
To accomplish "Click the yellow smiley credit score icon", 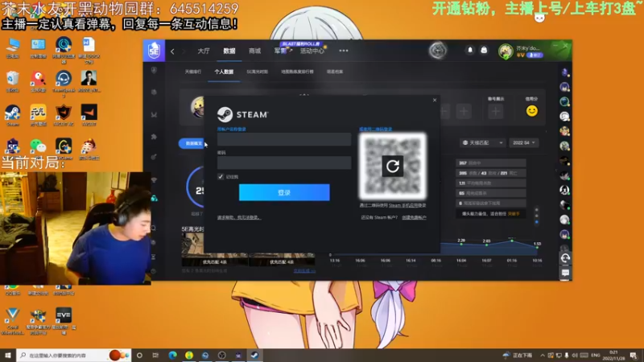I will (x=532, y=111).
